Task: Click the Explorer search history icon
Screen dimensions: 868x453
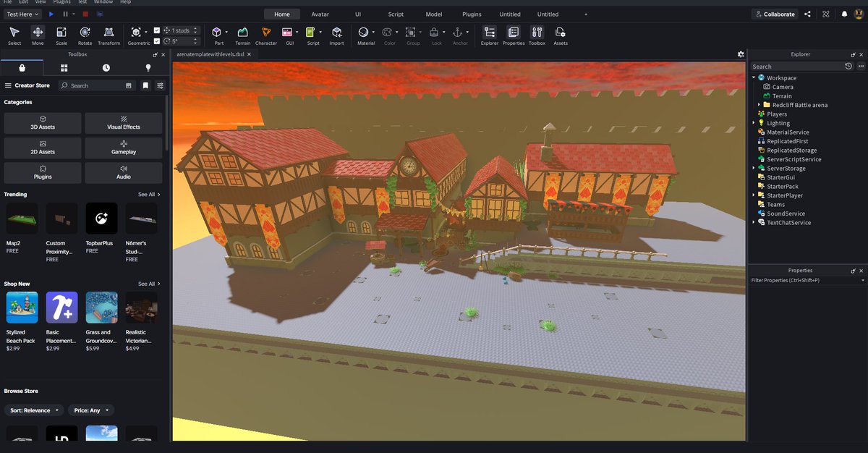Action: pyautogui.click(x=848, y=66)
